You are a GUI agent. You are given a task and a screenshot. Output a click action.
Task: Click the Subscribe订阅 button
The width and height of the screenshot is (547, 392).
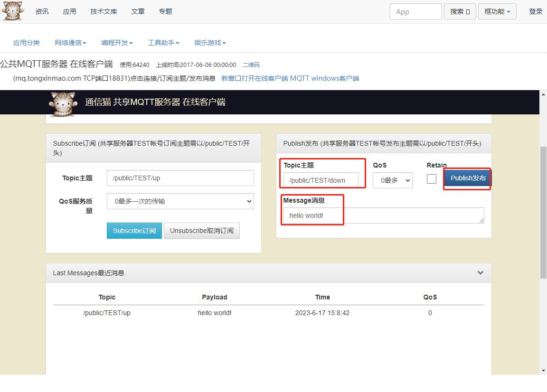pos(134,231)
